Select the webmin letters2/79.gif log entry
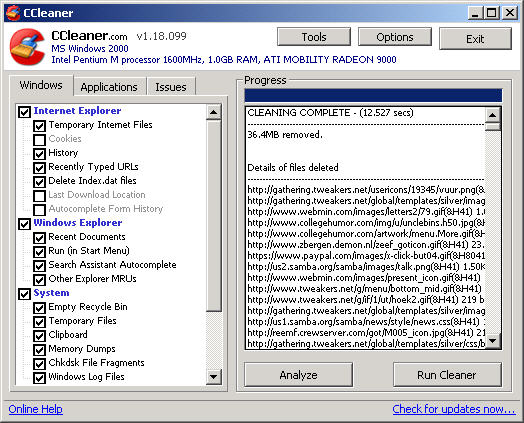 pos(366,212)
